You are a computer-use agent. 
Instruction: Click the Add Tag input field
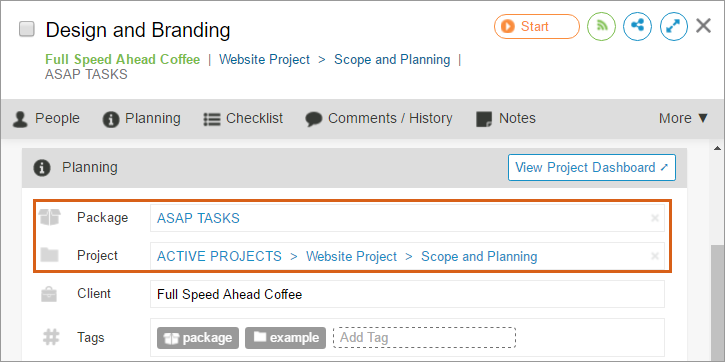click(424, 338)
